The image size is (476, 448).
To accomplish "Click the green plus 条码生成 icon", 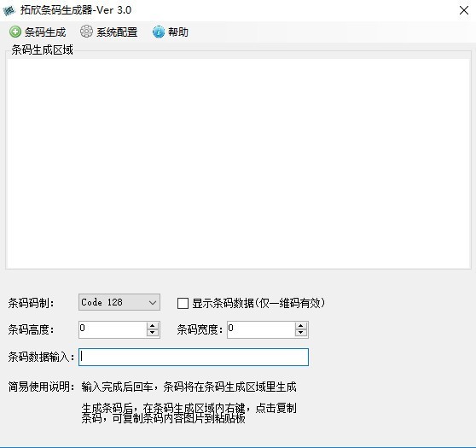I will pyautogui.click(x=15, y=32).
